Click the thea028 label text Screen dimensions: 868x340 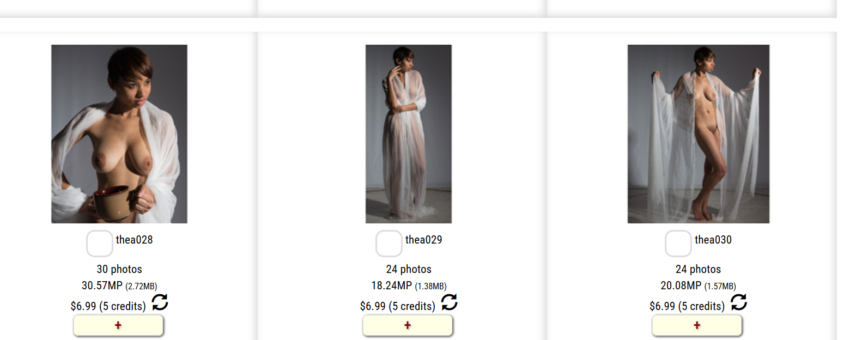(134, 240)
